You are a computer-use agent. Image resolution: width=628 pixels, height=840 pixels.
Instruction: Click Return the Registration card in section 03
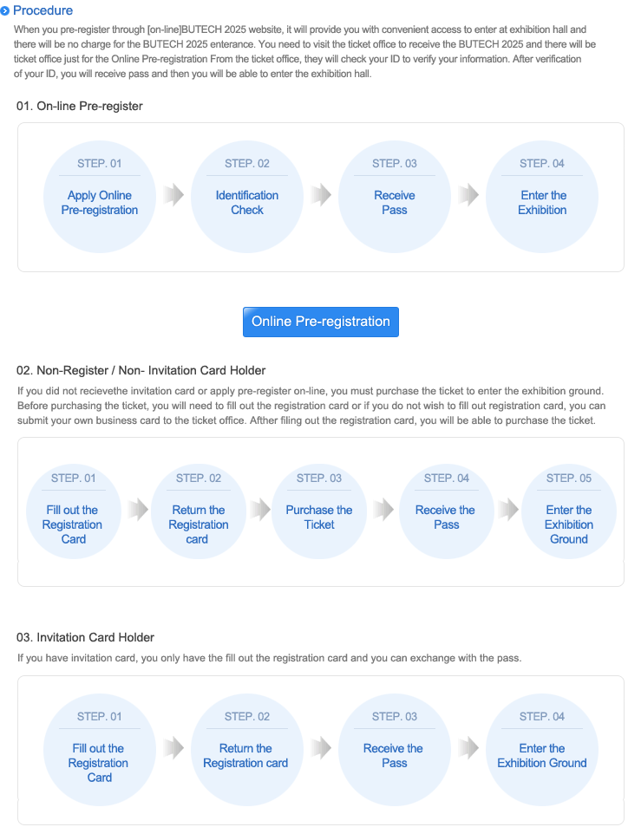point(247,750)
